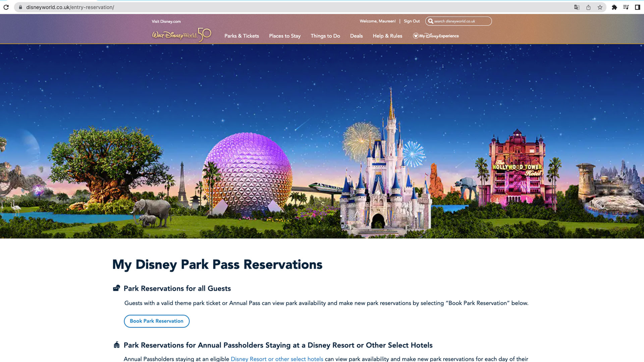Click the hero banner park illustration
This screenshot has width=644, height=362.
coord(322,141)
